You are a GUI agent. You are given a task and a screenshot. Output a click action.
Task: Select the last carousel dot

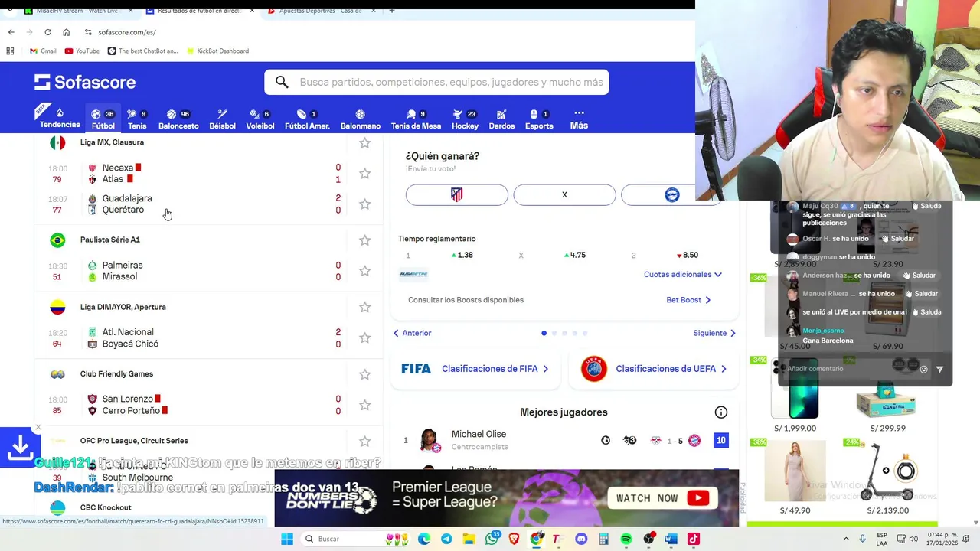pyautogui.click(x=585, y=333)
